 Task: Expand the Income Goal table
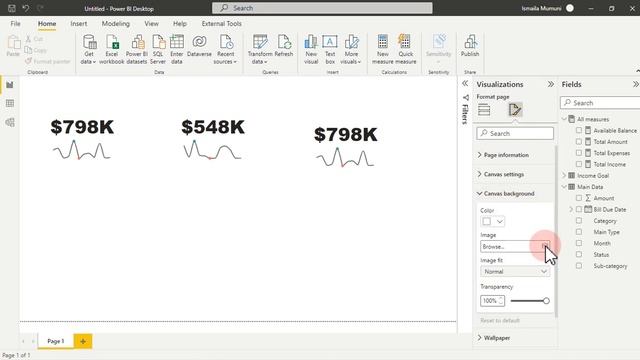click(x=564, y=176)
